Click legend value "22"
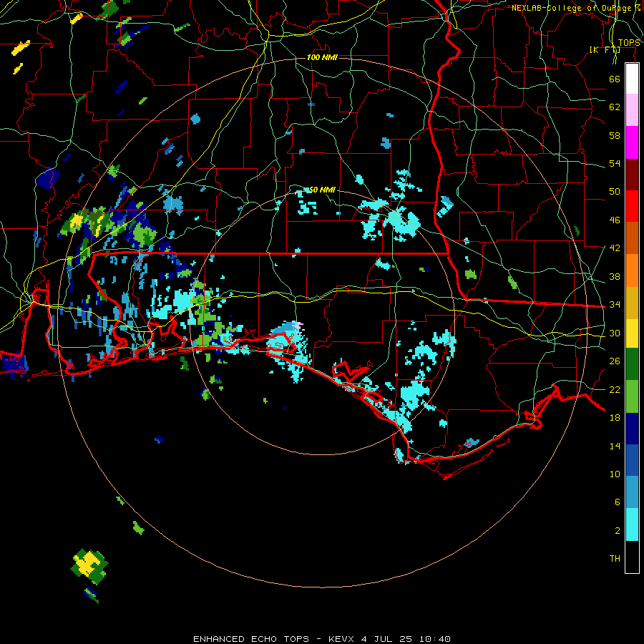 pyautogui.click(x=615, y=389)
